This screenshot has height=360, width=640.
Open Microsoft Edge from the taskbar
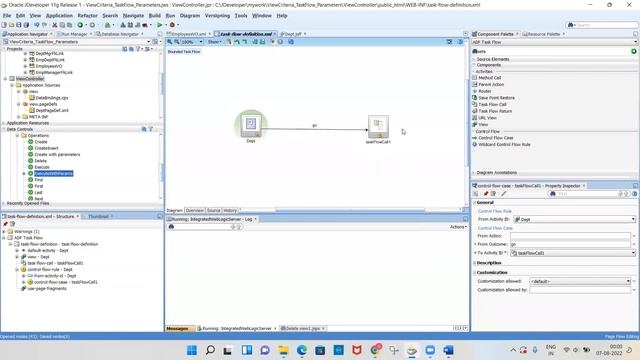[x=302, y=350]
